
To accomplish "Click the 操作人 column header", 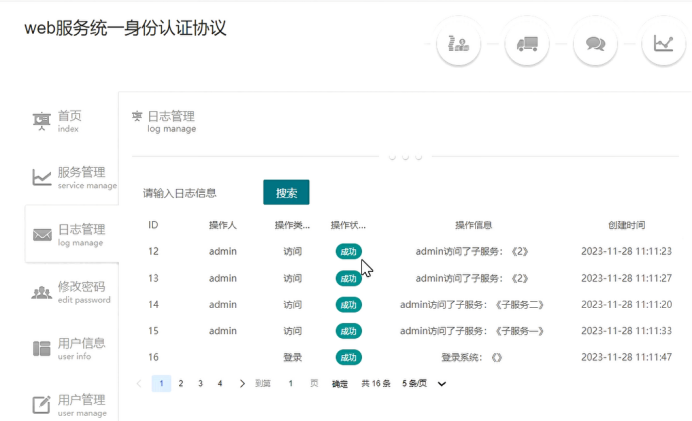I will pyautogui.click(x=223, y=225).
